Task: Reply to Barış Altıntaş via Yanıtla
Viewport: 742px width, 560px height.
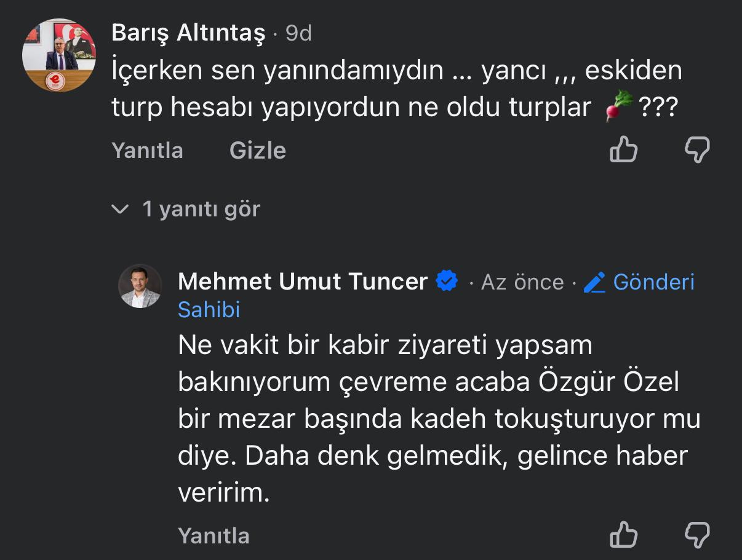Action: 147,150
